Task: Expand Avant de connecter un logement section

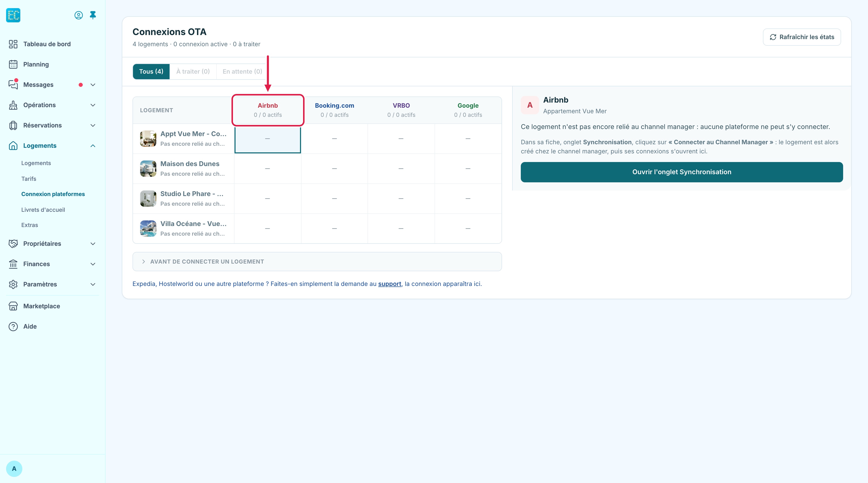Action: pyautogui.click(x=317, y=262)
